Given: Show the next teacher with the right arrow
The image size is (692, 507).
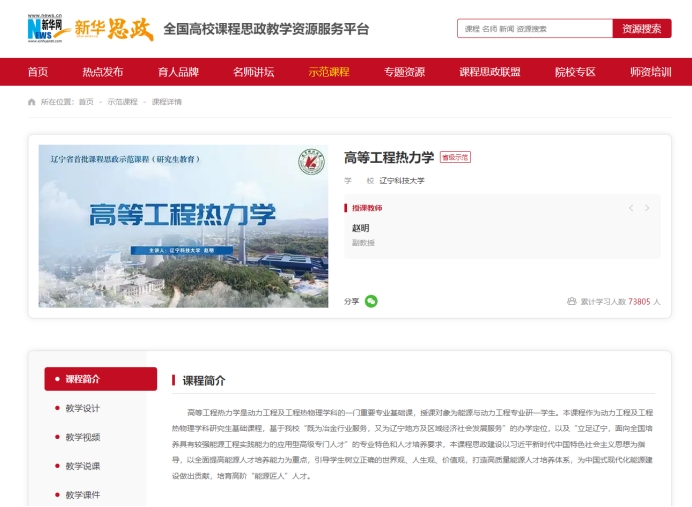Looking at the screenshot, I should point(647,208).
